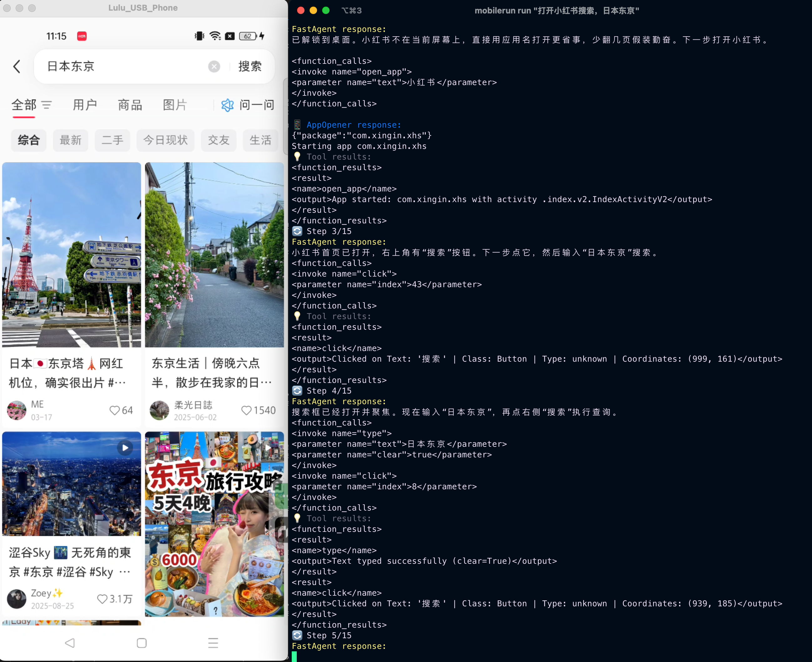
Task: Tap the Android recent apps button
Action: click(213, 643)
